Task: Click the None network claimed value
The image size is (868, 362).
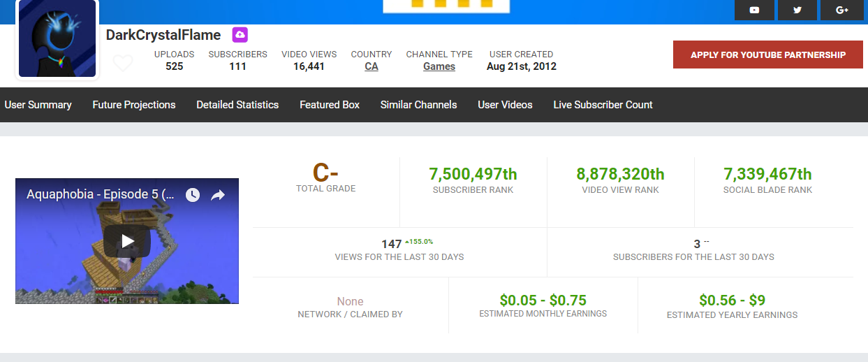Action: (x=351, y=301)
